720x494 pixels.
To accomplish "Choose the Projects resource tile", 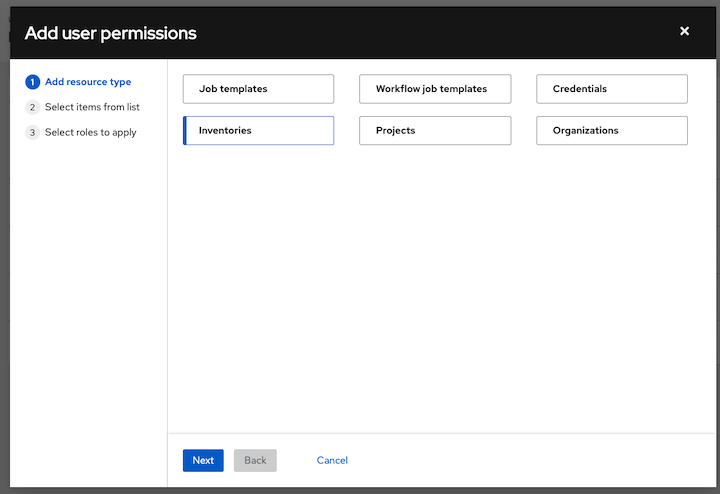I will pyautogui.click(x=435, y=130).
